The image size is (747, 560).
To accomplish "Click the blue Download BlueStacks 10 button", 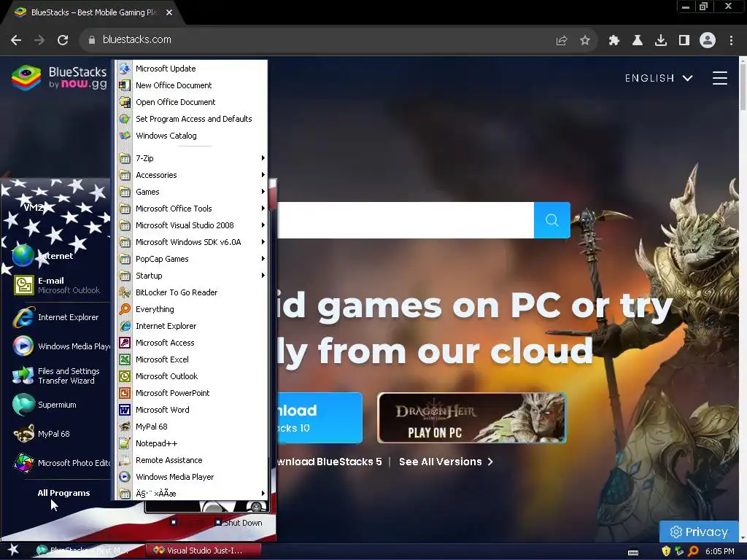I will coord(320,418).
